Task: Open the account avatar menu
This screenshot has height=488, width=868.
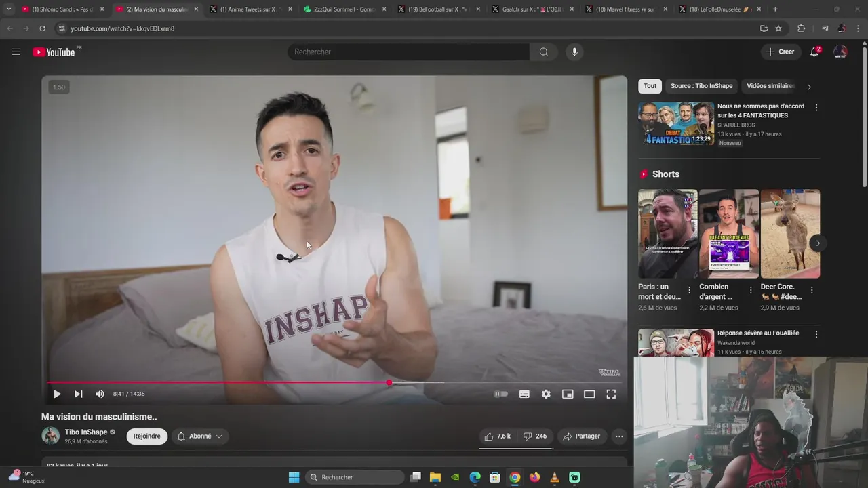Action: 840,52
